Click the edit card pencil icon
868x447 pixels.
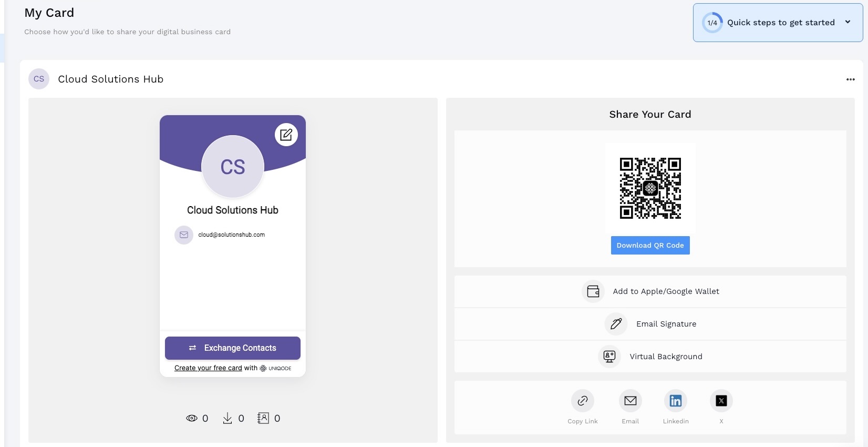[x=286, y=135]
